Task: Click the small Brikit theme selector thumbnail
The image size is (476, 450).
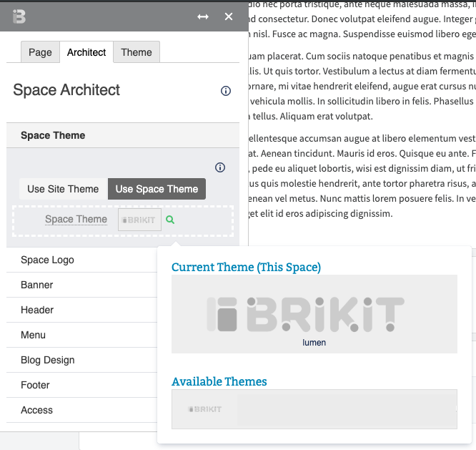Action: click(x=139, y=220)
